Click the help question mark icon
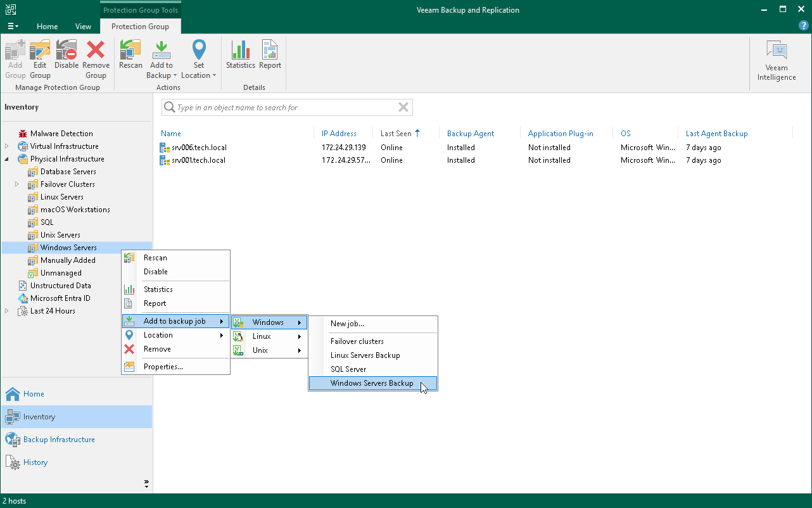 (804, 26)
